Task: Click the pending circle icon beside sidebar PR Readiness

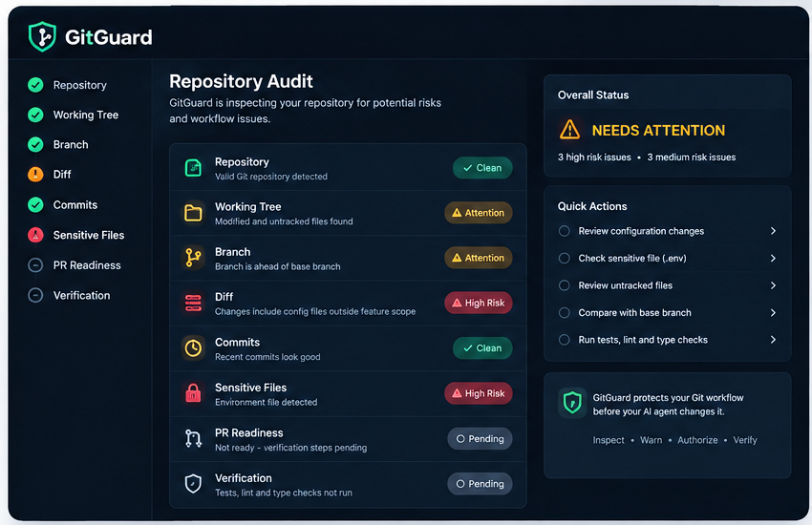Action: click(35, 265)
